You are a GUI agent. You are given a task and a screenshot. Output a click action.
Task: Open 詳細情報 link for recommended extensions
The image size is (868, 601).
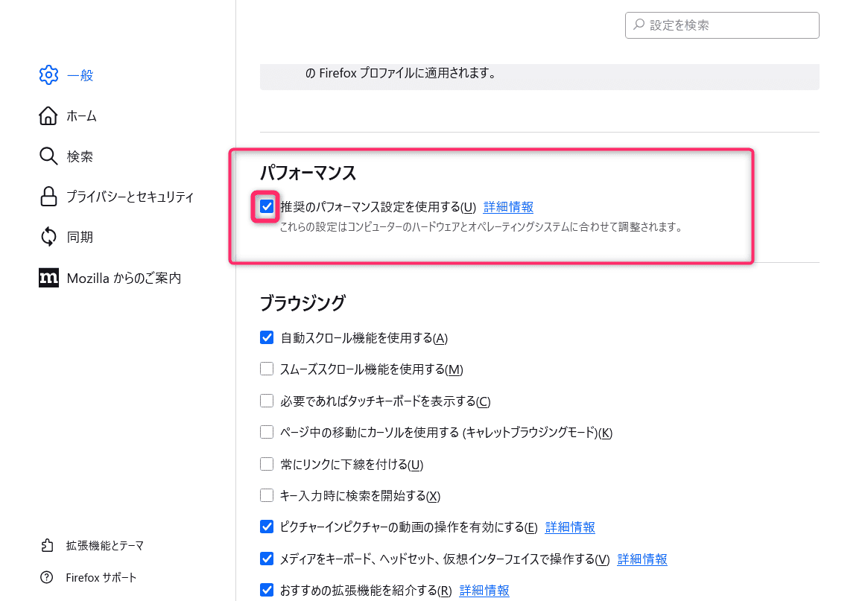tap(484, 591)
